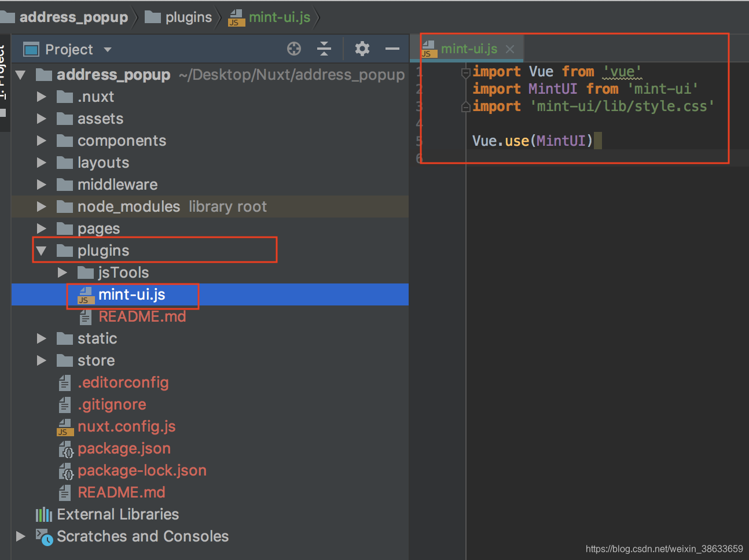749x560 pixels.
Task: Click Vue.use(MintUI) code line
Action: point(533,141)
